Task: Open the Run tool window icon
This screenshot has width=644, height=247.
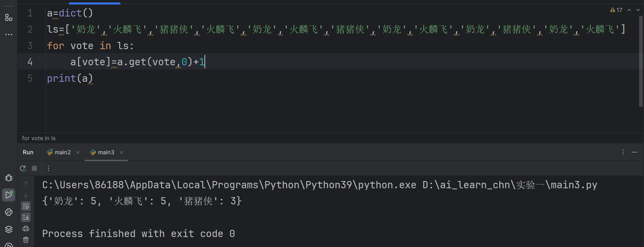Action: 9,195
